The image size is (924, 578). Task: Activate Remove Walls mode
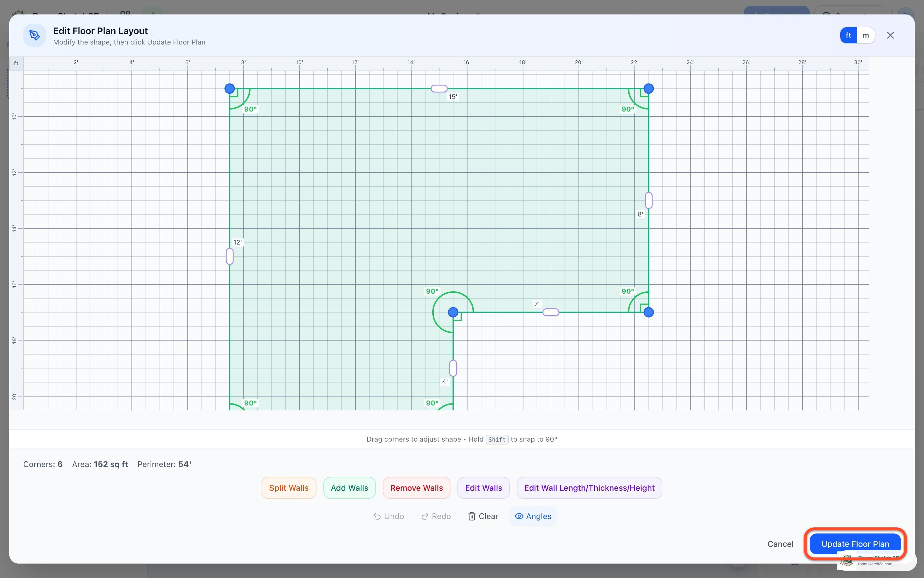pos(417,488)
